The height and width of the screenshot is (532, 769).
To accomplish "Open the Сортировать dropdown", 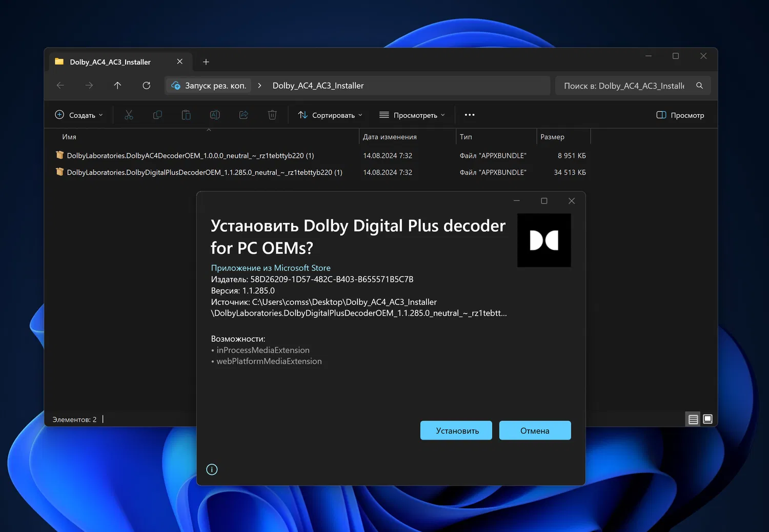I will click(x=330, y=115).
